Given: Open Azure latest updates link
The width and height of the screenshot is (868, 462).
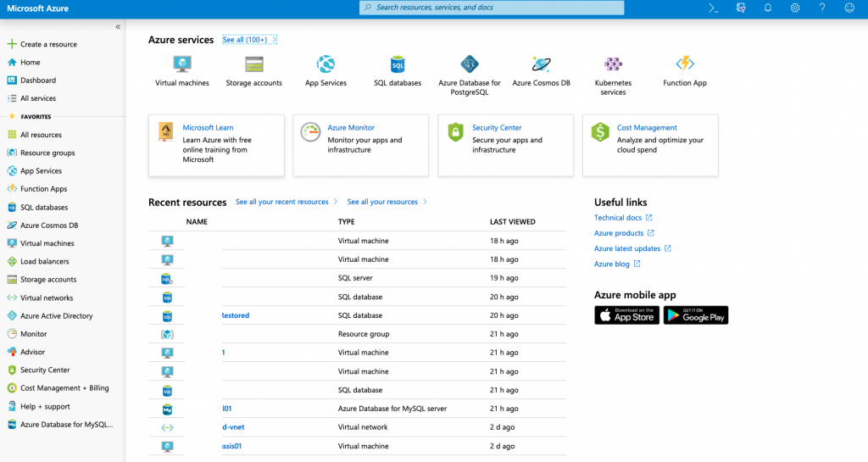Looking at the screenshot, I should point(632,249).
